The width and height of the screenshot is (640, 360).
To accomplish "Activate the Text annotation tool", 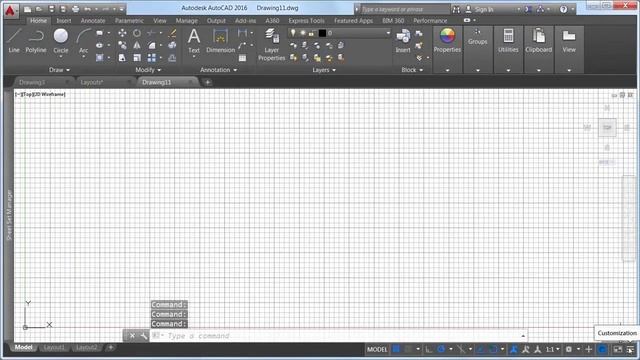I will coord(194,41).
